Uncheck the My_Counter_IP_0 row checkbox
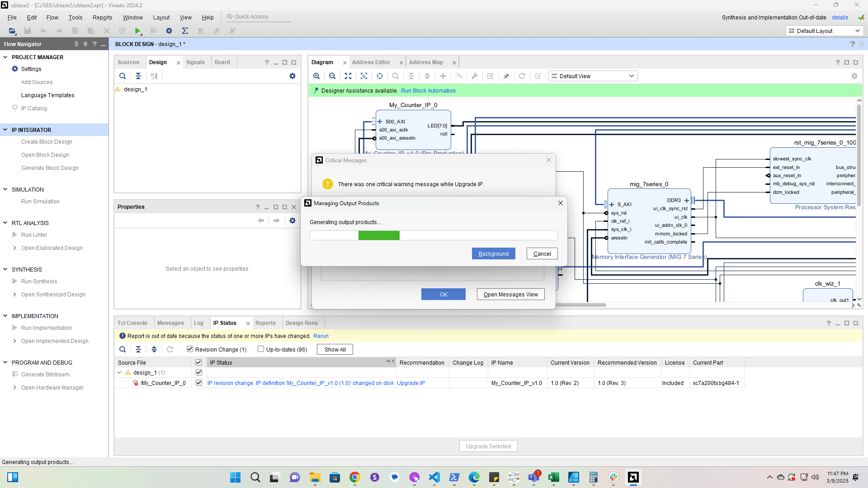868x488 pixels. tap(198, 383)
